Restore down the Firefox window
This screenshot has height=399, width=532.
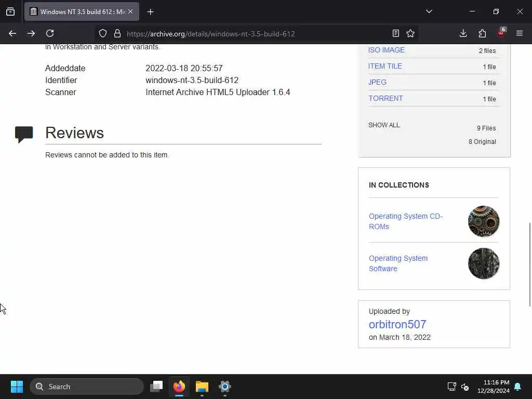(496, 11)
